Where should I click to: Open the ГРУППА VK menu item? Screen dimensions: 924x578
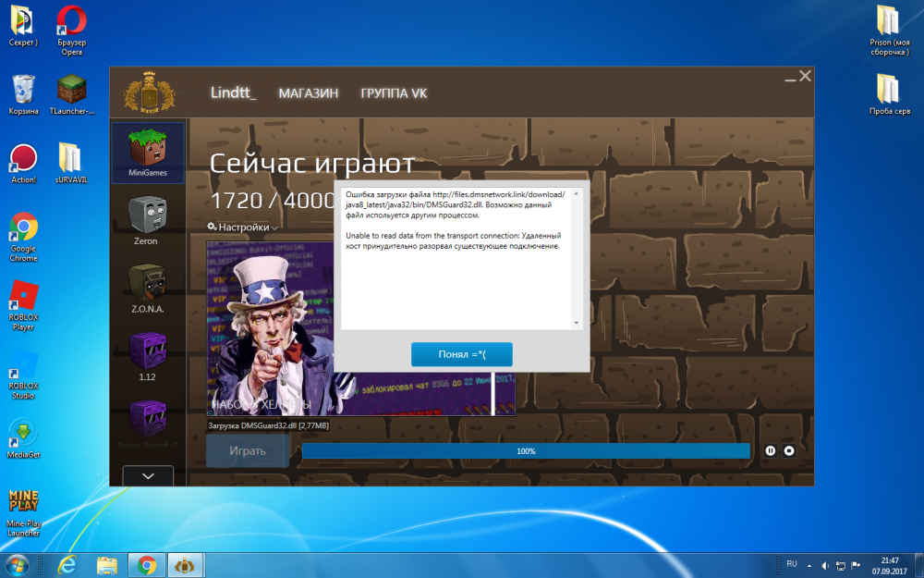[x=394, y=93]
